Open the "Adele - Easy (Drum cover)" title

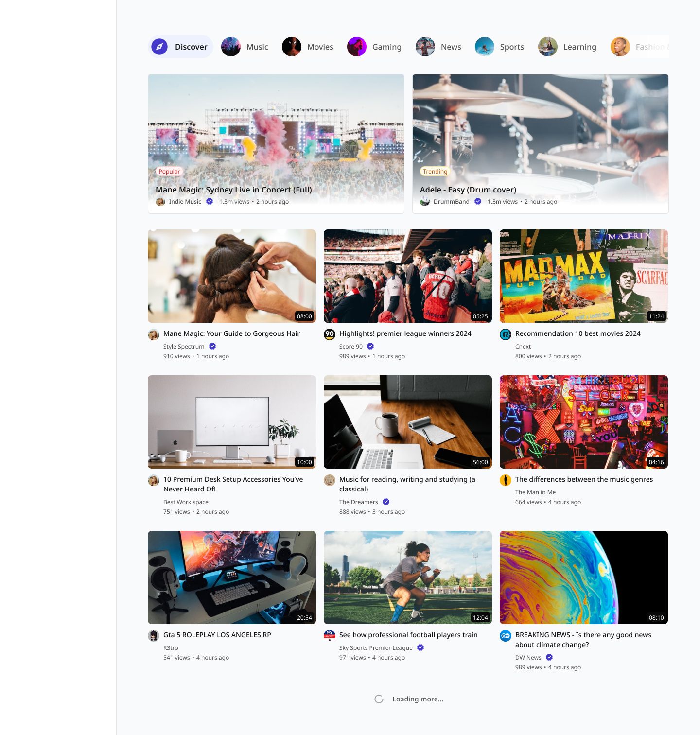(468, 190)
